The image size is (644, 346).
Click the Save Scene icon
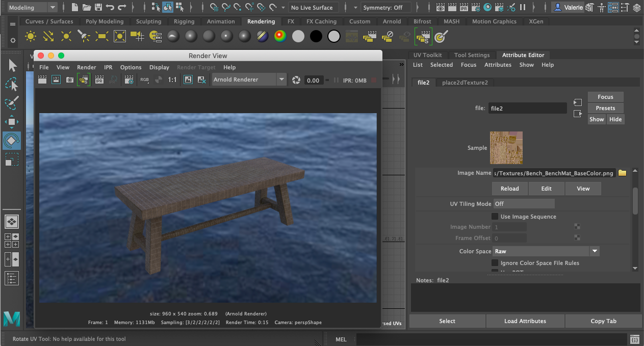pyautogui.click(x=97, y=7)
